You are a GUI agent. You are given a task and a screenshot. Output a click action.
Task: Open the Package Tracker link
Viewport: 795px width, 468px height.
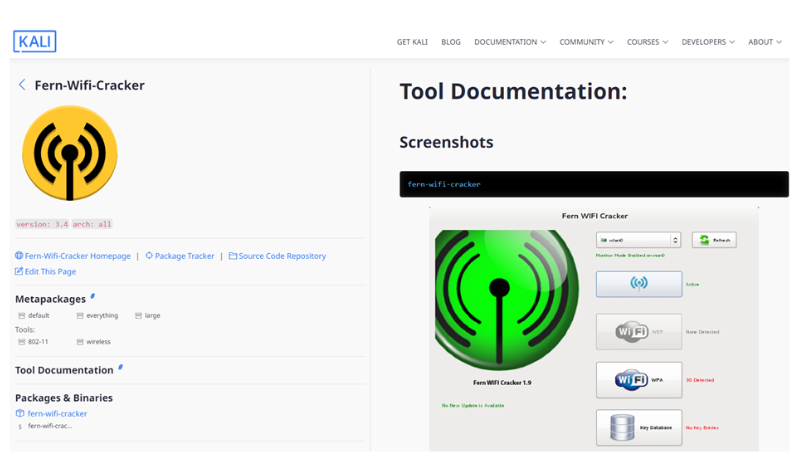[x=185, y=256]
